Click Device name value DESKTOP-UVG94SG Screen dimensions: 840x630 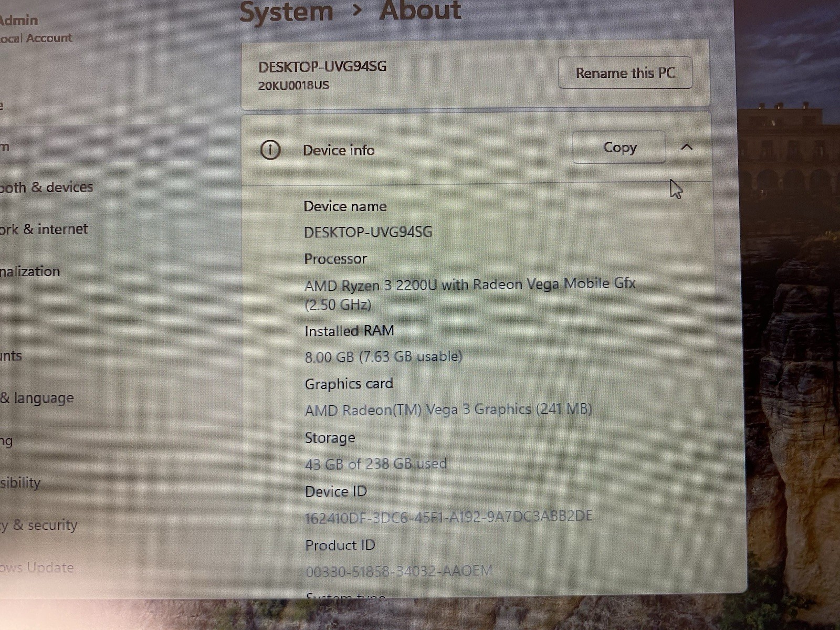(368, 232)
